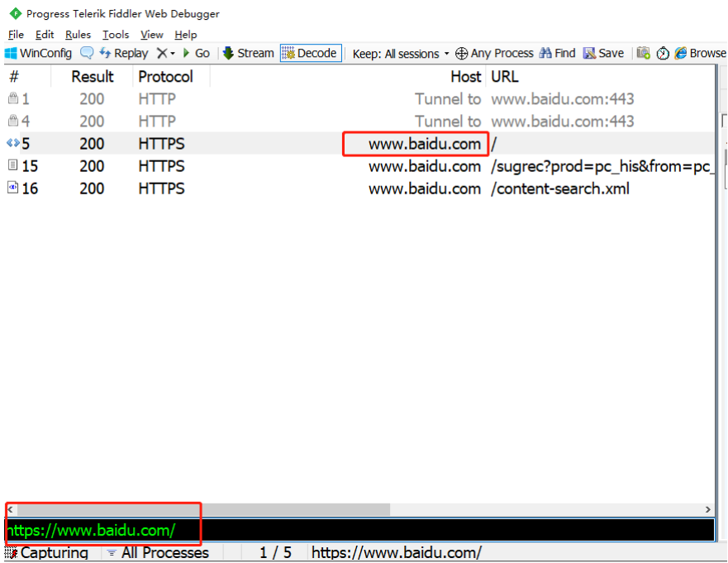
Task: Click host 'www.baidu.com' of session 16
Action: click(x=425, y=188)
